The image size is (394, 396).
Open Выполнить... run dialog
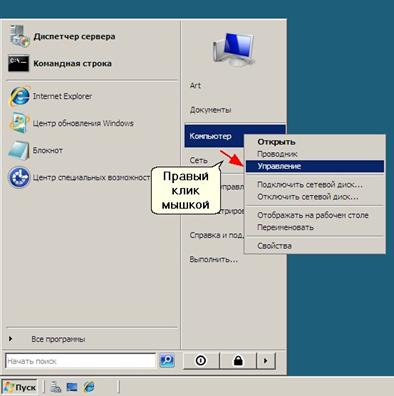click(x=214, y=259)
